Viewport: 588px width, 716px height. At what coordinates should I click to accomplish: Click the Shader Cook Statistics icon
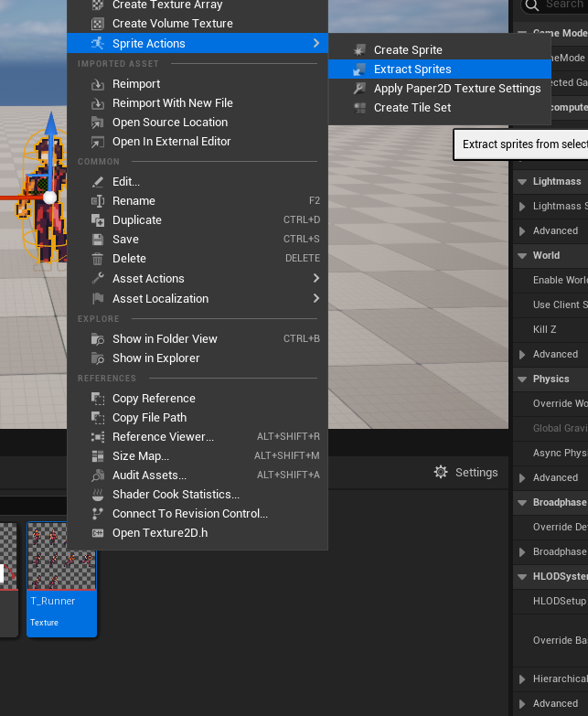(98, 494)
